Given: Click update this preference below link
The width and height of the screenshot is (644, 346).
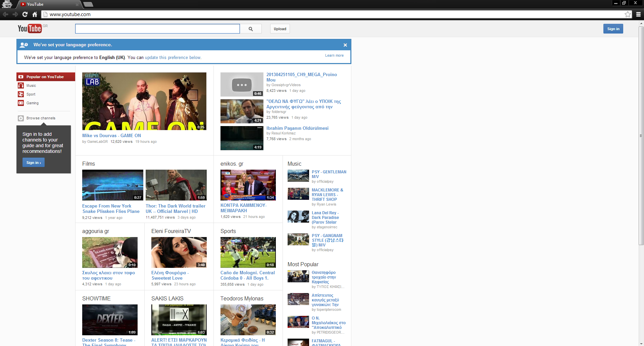Looking at the screenshot, I should click(173, 58).
